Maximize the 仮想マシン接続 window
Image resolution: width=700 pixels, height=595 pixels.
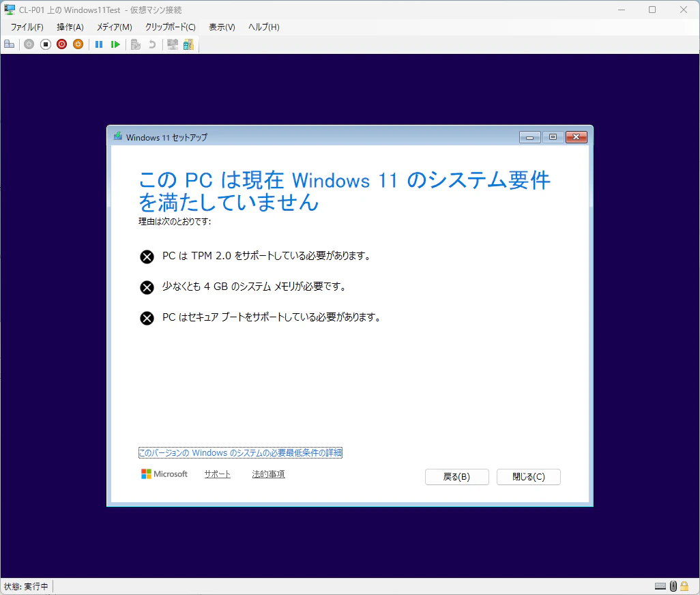652,10
